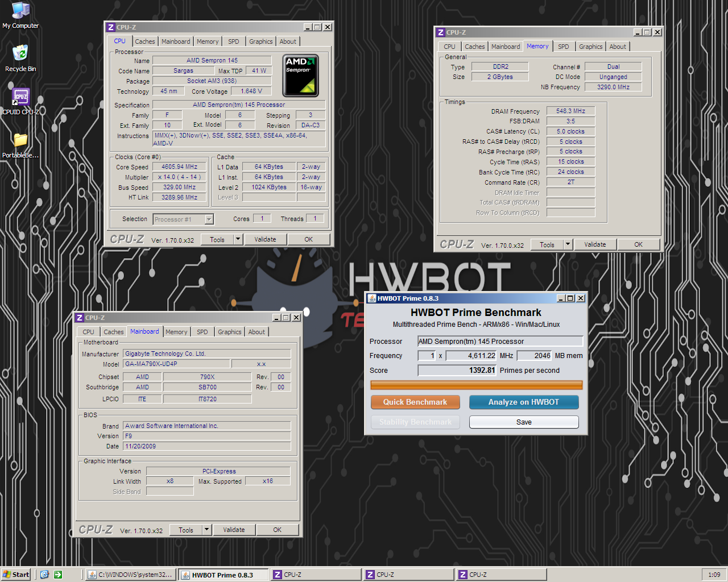The height and width of the screenshot is (582, 728).
Task: Expand Tools dropdown arrow in CPU window
Action: [x=238, y=239]
